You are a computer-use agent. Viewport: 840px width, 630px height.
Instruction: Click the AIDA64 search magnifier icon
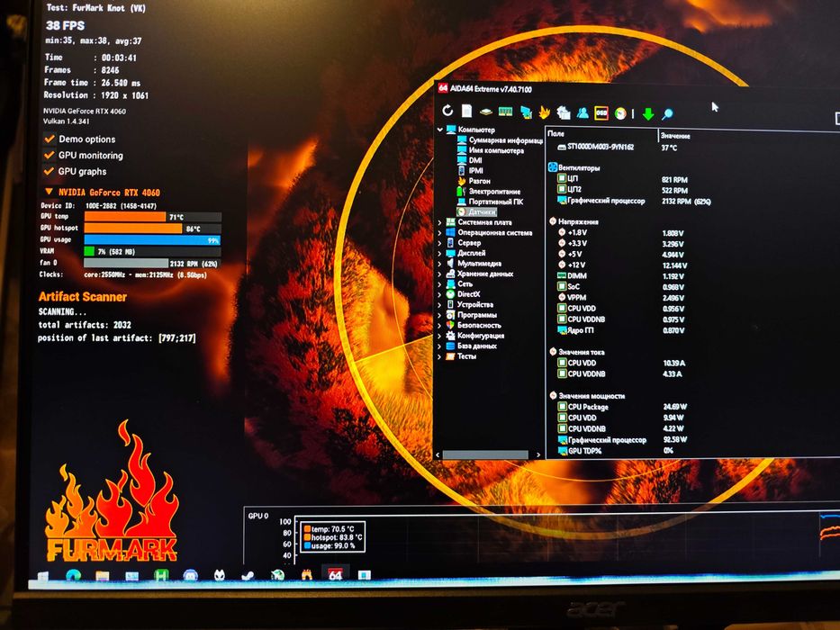667,113
